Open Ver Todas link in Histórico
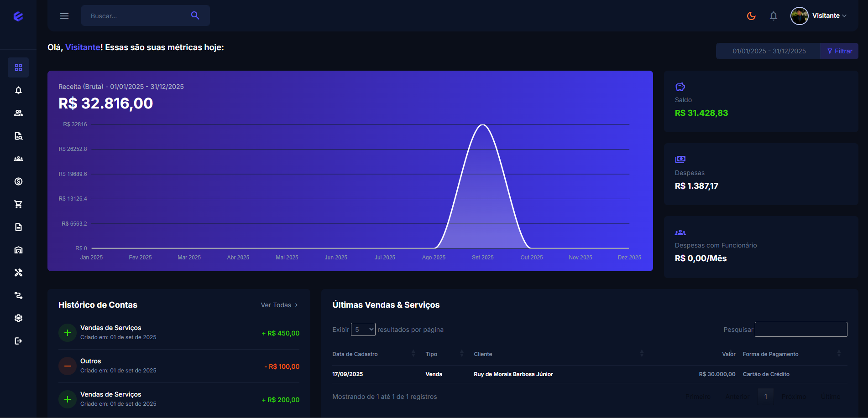 [x=279, y=305]
